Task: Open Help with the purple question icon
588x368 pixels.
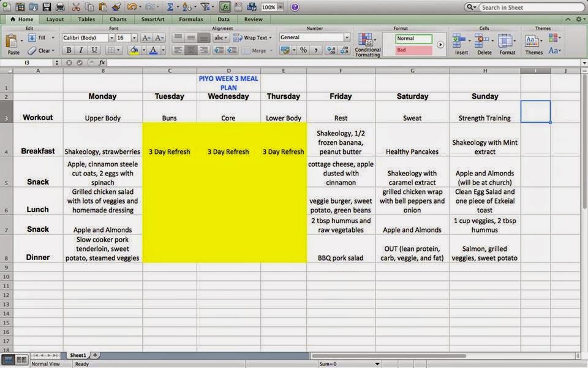Action: coord(295,7)
